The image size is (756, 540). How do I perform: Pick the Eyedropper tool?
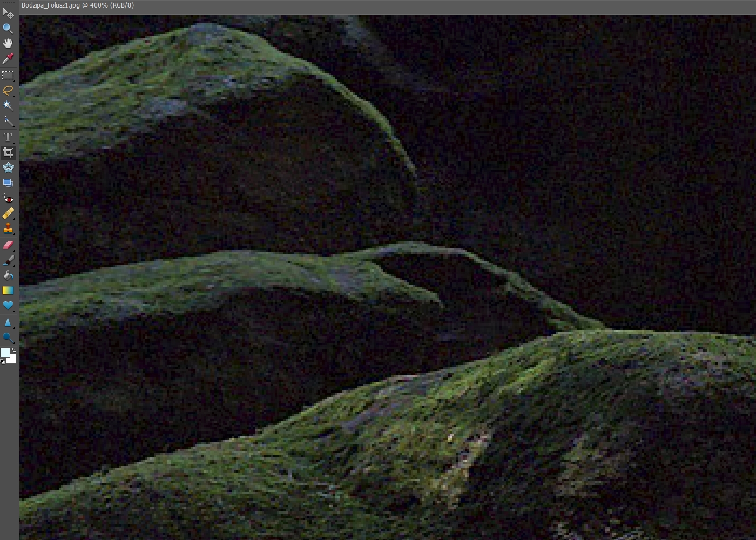click(8, 59)
